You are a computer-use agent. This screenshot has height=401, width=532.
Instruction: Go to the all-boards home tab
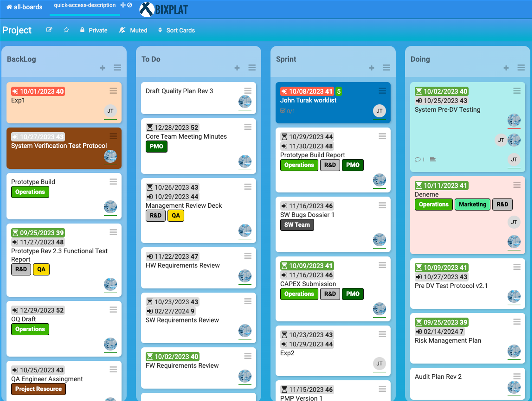pos(24,7)
